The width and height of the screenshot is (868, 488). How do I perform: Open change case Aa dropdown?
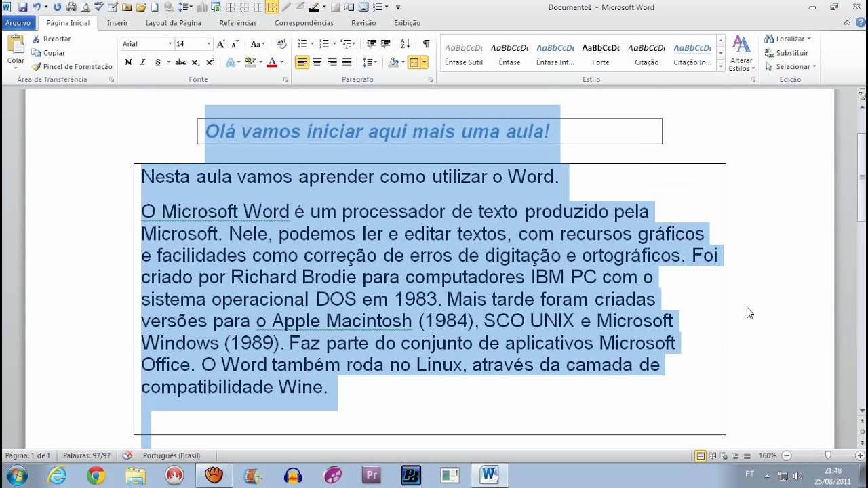pos(257,44)
